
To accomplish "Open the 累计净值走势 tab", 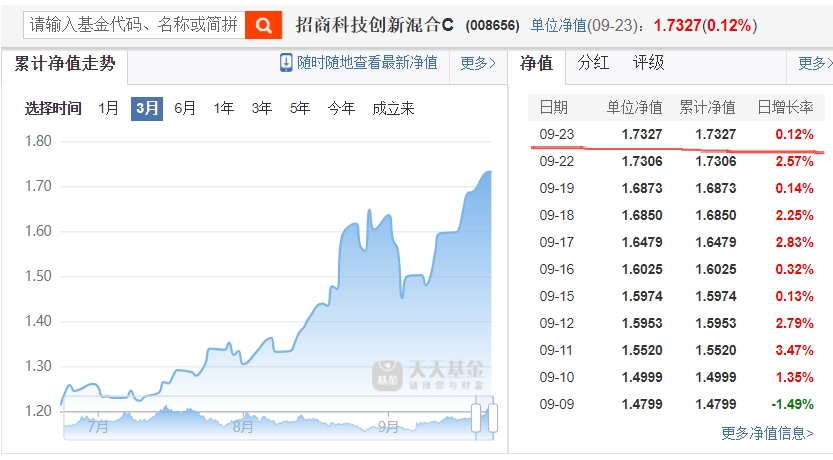I will [64, 64].
